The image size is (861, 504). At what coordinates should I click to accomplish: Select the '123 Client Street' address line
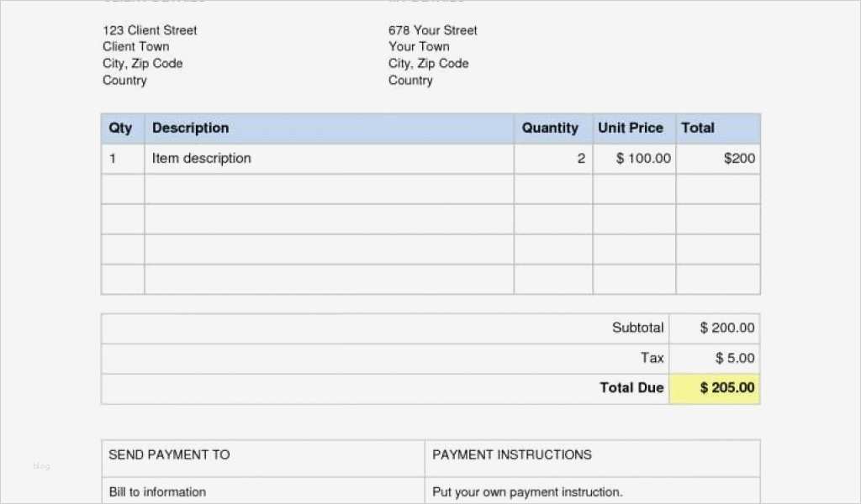[150, 30]
